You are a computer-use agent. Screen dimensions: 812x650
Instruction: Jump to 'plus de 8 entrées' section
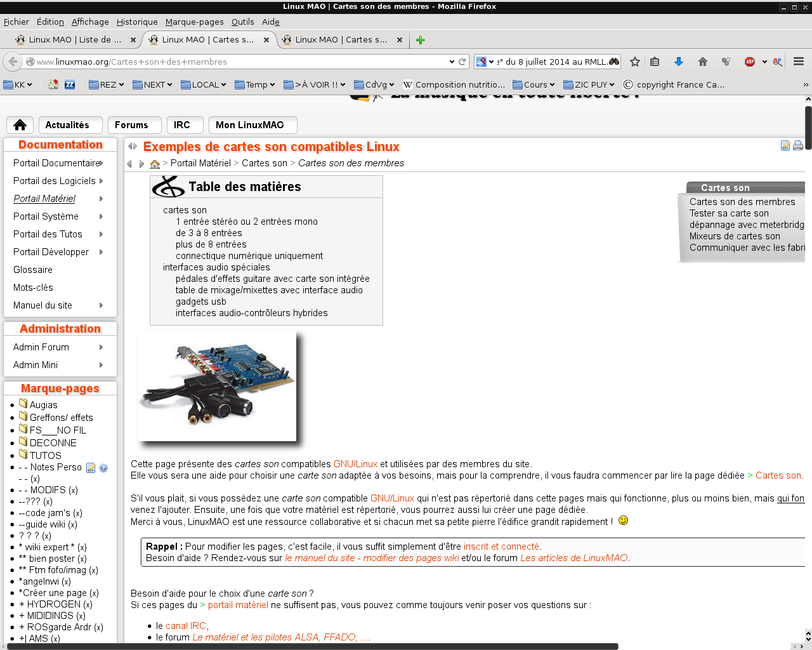[211, 244]
